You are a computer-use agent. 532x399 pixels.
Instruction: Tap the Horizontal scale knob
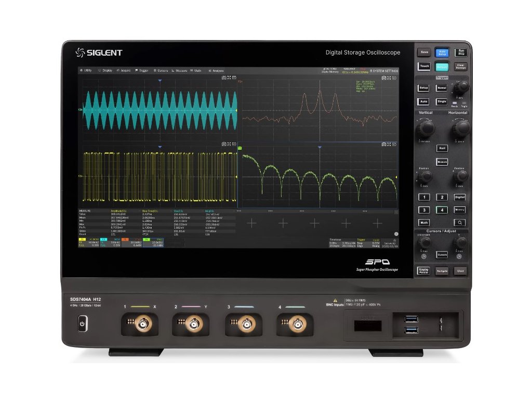click(461, 128)
